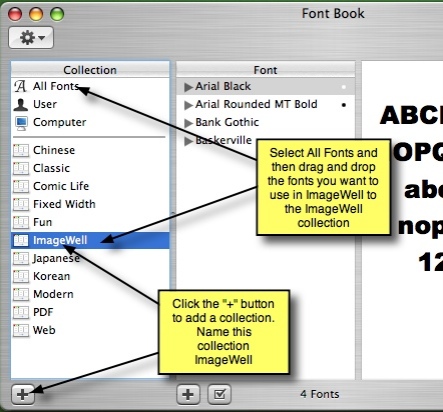Screen dimensions: 443x412
Task: Click the add collection plus button
Action: pyautogui.click(x=23, y=395)
